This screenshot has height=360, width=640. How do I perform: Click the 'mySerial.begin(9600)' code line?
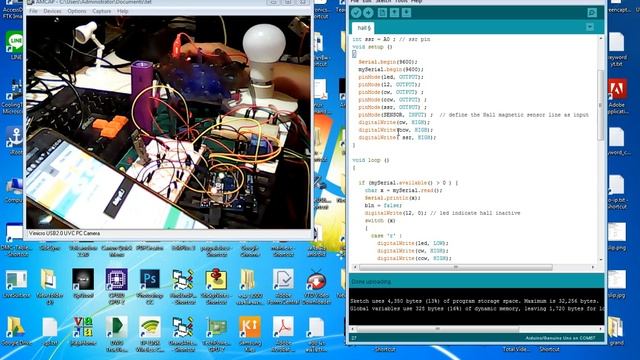click(391, 69)
